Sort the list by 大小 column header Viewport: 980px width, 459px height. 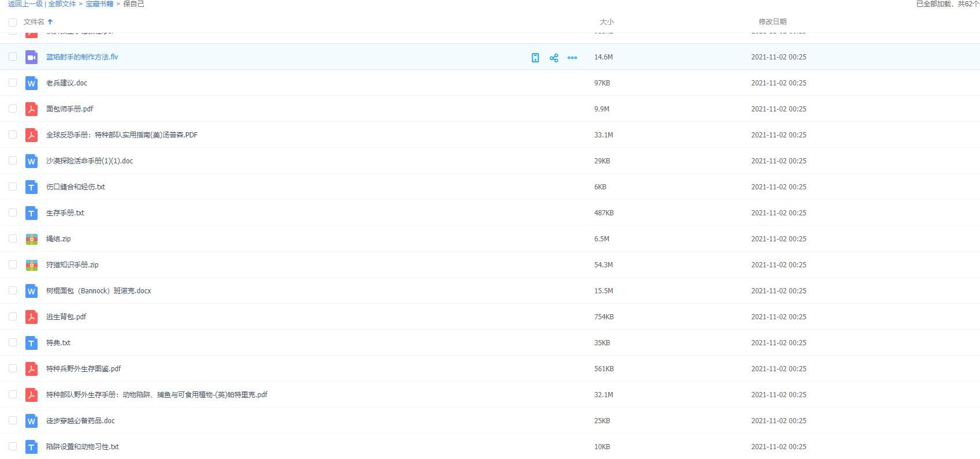pyautogui.click(x=606, y=22)
